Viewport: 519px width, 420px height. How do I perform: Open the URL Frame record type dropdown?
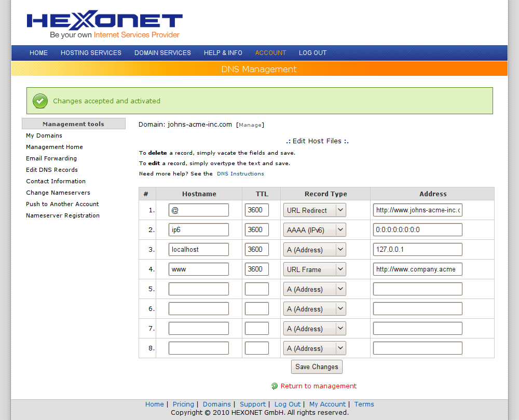click(x=315, y=269)
